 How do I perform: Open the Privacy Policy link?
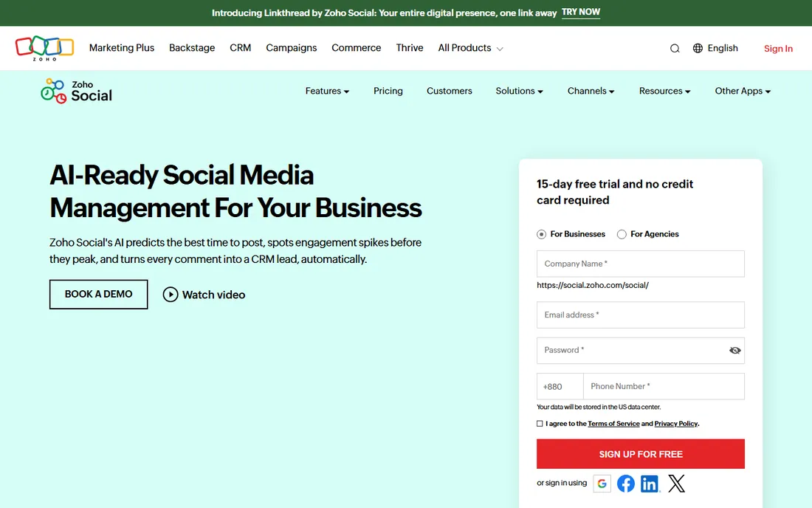[675, 424]
